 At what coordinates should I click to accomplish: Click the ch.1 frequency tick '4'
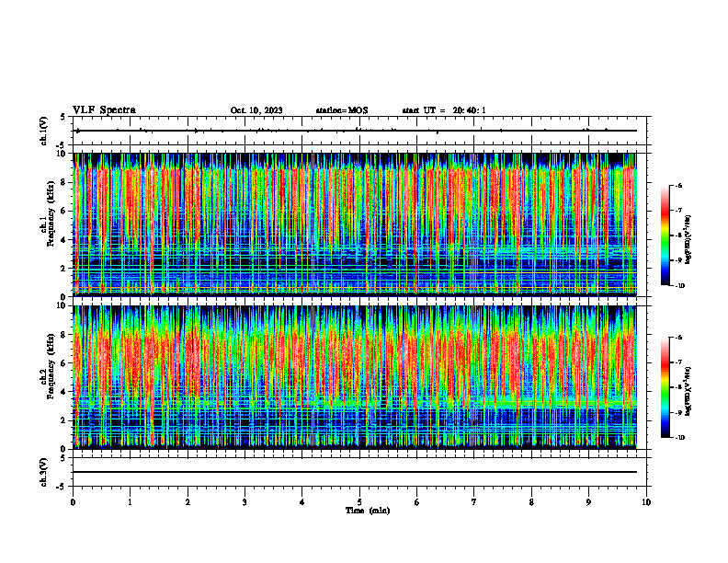tap(64, 240)
